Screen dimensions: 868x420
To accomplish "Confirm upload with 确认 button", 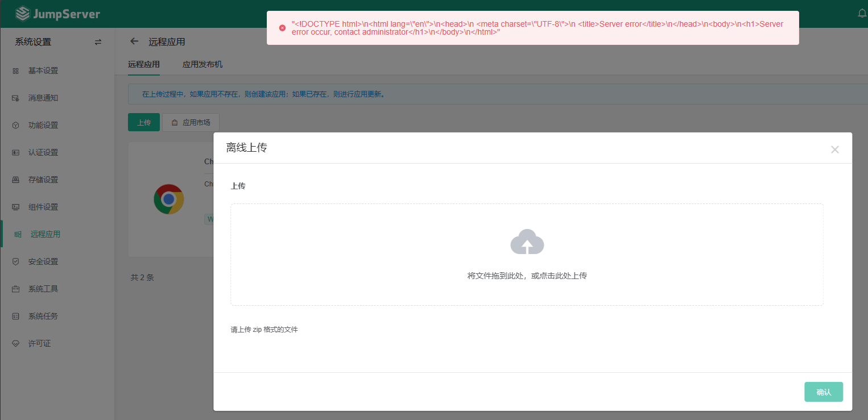I will [x=824, y=392].
